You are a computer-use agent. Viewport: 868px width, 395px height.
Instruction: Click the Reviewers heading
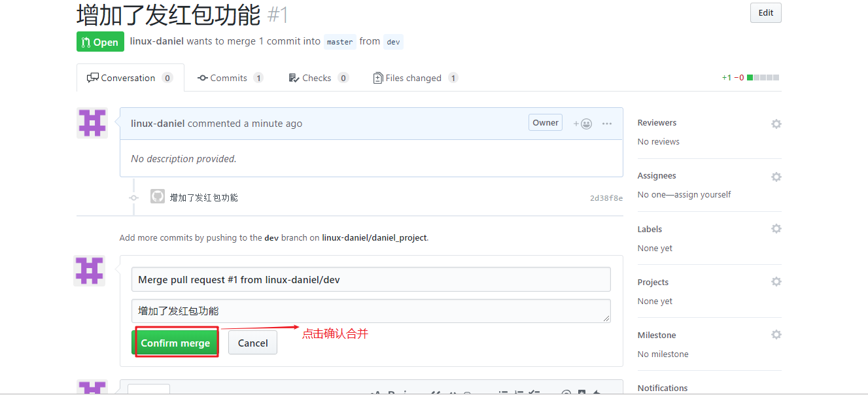[657, 123]
